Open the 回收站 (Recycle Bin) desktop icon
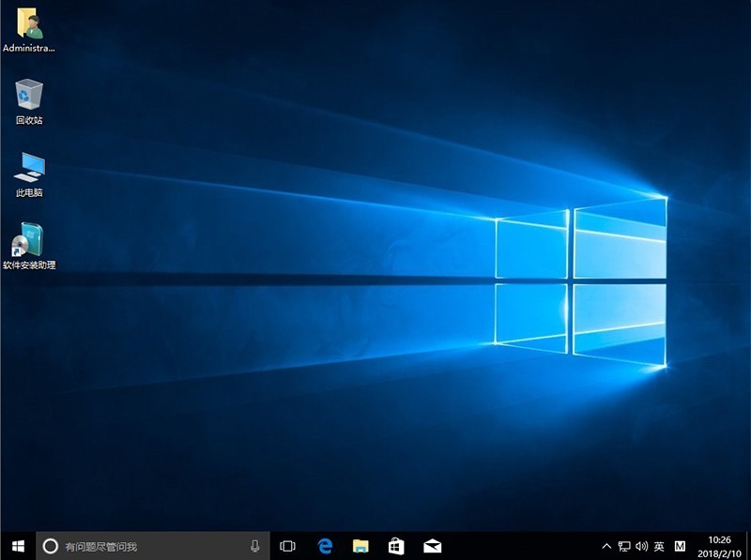The height and width of the screenshot is (560, 751). (x=26, y=97)
